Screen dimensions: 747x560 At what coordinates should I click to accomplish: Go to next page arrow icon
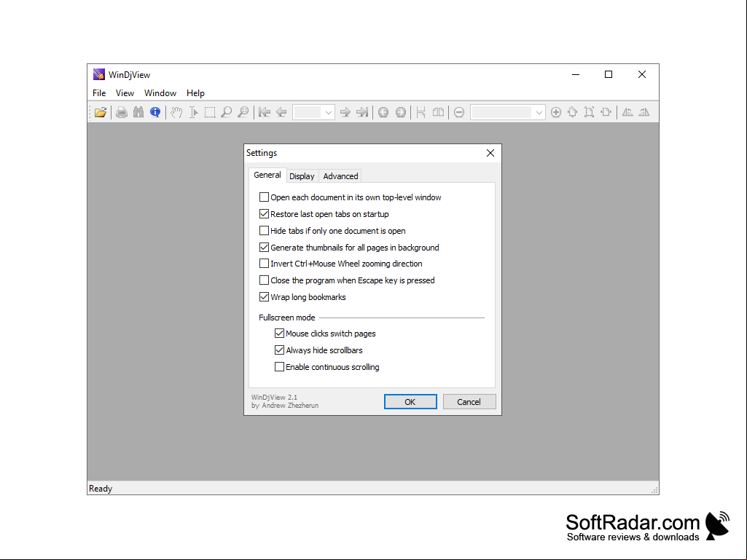point(345,112)
